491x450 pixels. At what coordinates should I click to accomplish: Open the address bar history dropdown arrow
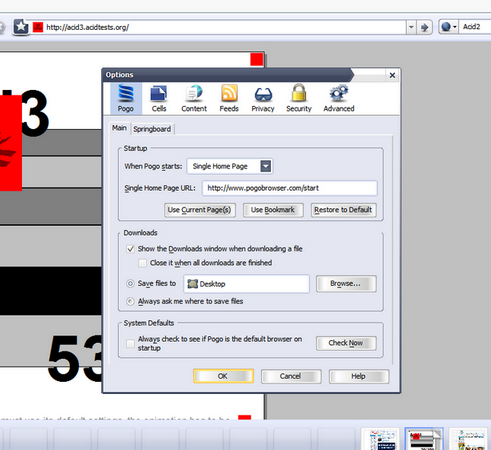411,27
